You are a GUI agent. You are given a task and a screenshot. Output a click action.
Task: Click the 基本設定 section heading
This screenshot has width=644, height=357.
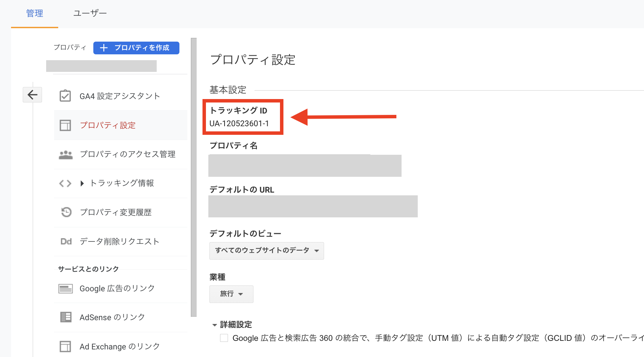(x=228, y=90)
